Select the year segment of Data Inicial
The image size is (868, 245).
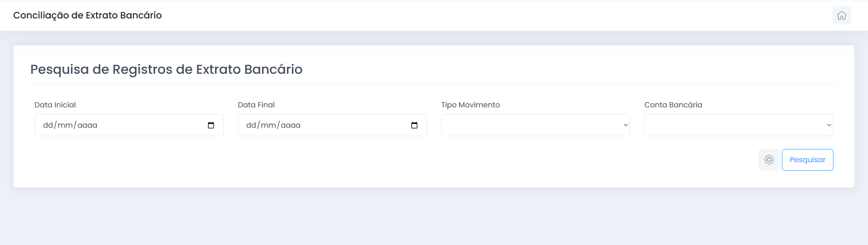click(88, 125)
